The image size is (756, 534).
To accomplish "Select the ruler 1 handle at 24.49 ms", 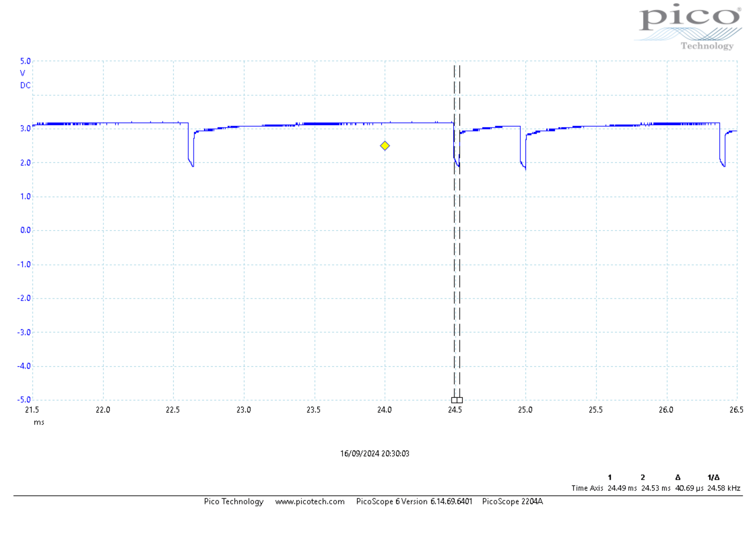I will [x=454, y=400].
